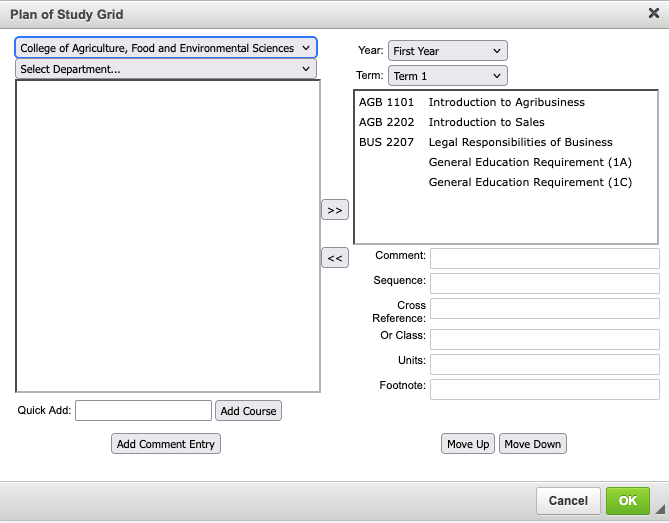
Task: Open the Year dropdown showing First Year
Action: point(447,51)
